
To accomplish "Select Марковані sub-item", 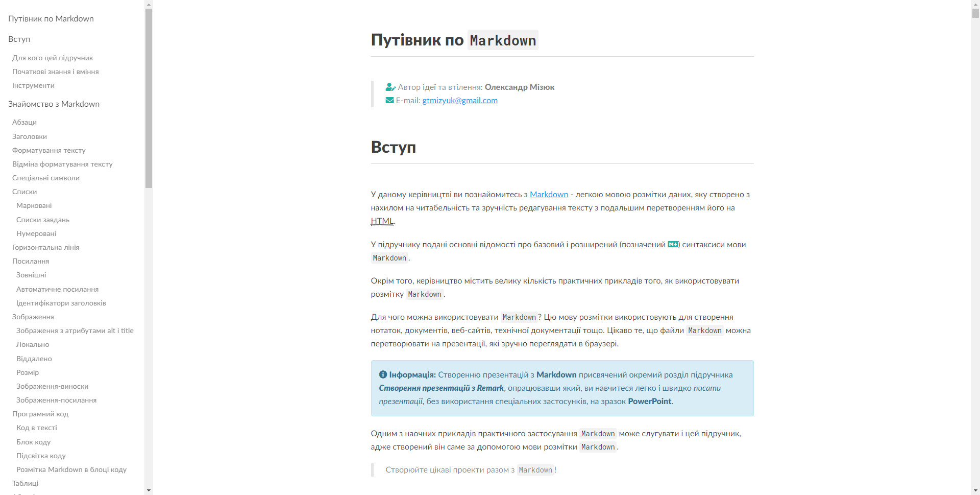I will 34,205.
